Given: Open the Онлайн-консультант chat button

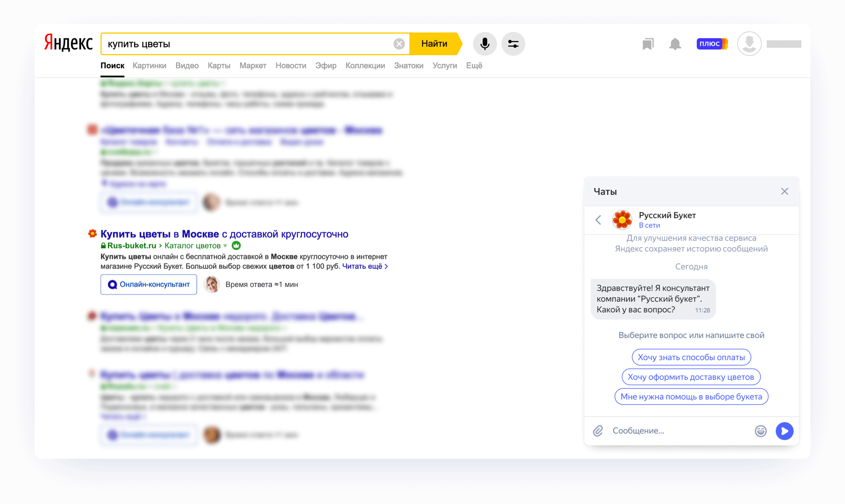Looking at the screenshot, I should click(149, 285).
